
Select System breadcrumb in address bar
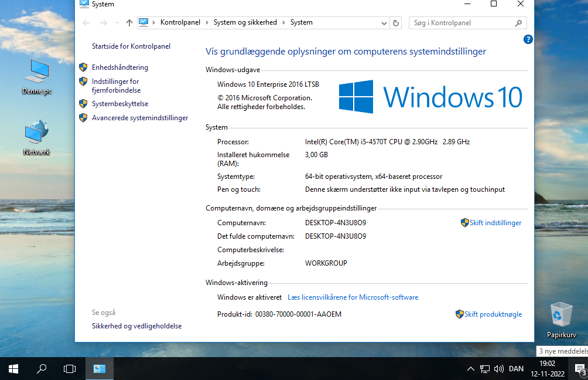[x=302, y=22]
